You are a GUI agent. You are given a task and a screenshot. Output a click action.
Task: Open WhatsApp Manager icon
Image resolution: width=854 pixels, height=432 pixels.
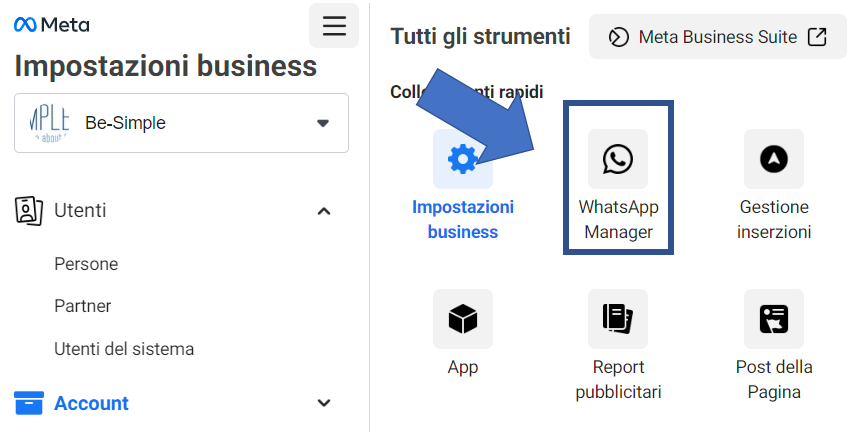pos(618,159)
